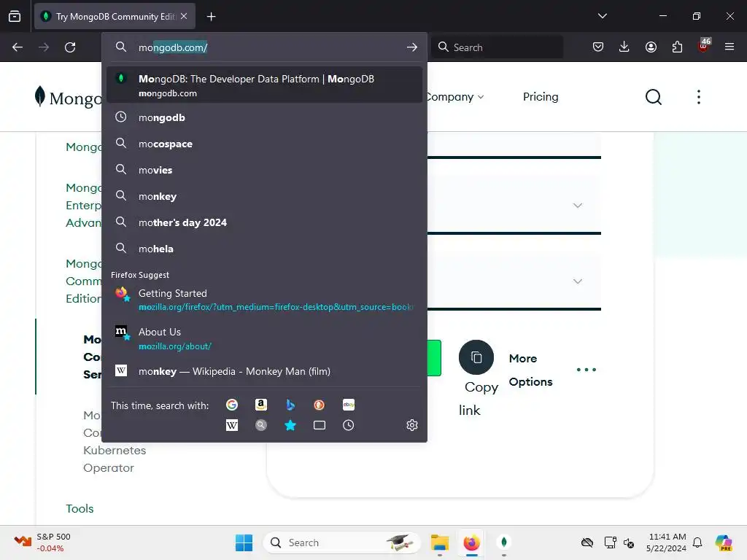This screenshot has width=747, height=560.
Task: Search bookmarks using the star icon
Action: point(290,425)
